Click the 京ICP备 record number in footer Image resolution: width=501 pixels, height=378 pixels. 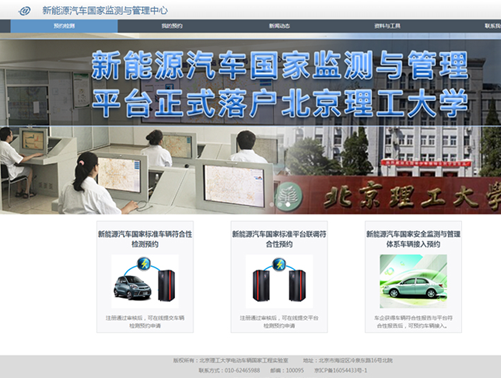coord(341,370)
